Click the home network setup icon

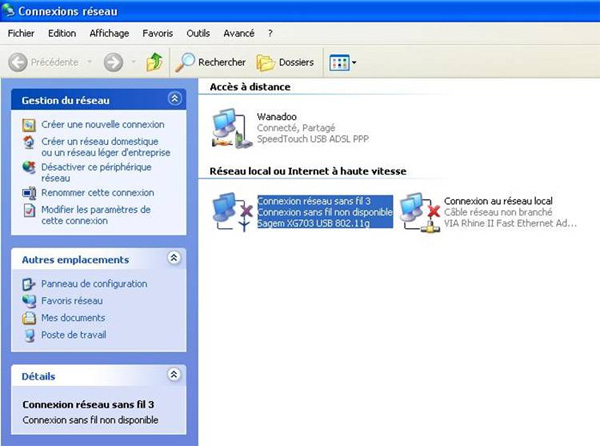tap(29, 142)
